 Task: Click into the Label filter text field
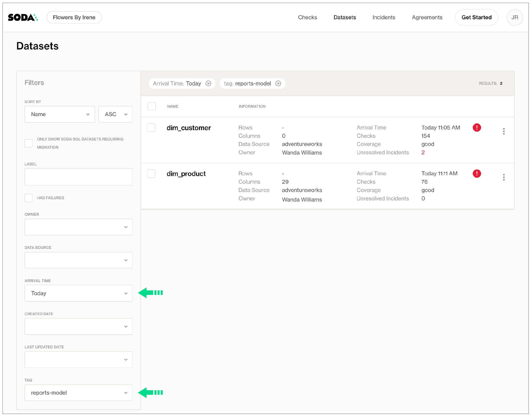pyautogui.click(x=79, y=177)
